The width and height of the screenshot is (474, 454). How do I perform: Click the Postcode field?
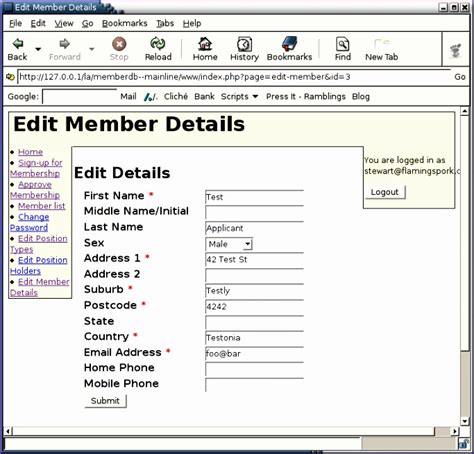tap(255, 307)
